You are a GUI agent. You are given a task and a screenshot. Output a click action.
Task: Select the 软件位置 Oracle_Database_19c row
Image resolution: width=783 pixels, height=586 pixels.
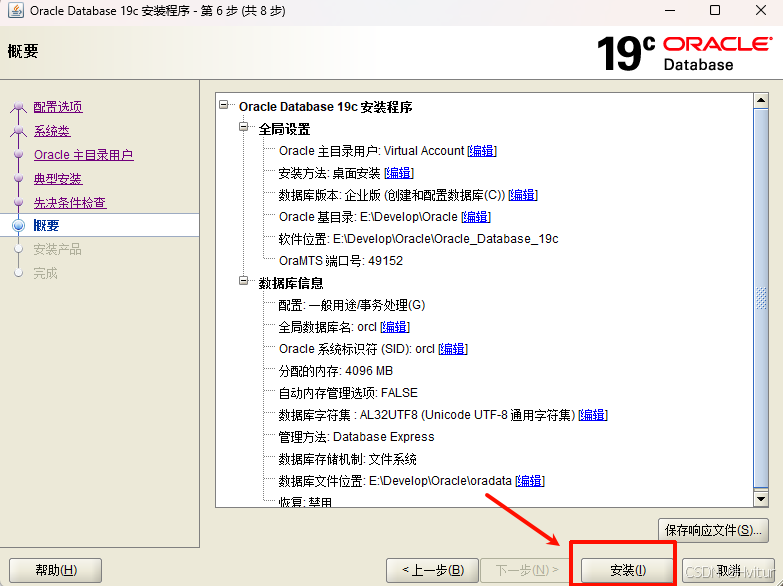pos(418,239)
